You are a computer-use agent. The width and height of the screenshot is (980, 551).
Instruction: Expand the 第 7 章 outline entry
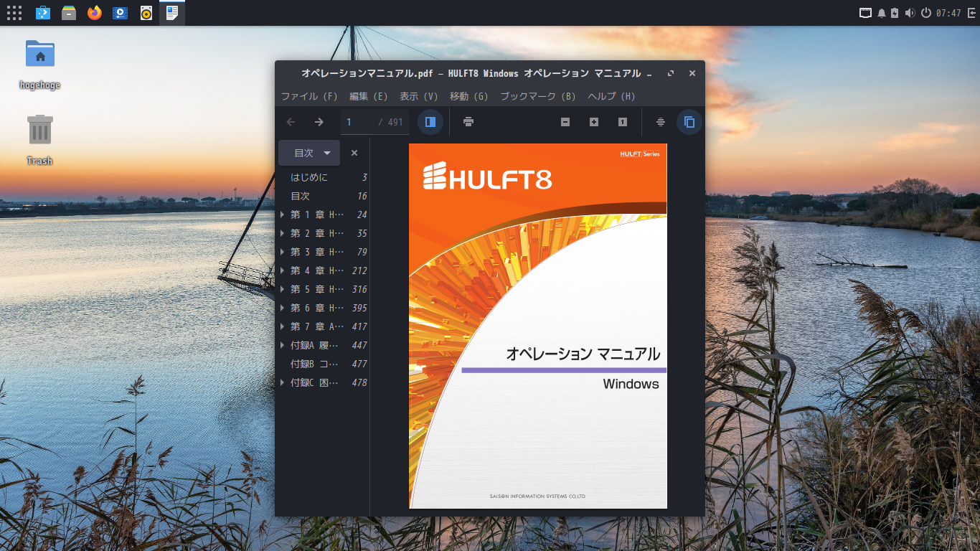click(x=283, y=326)
